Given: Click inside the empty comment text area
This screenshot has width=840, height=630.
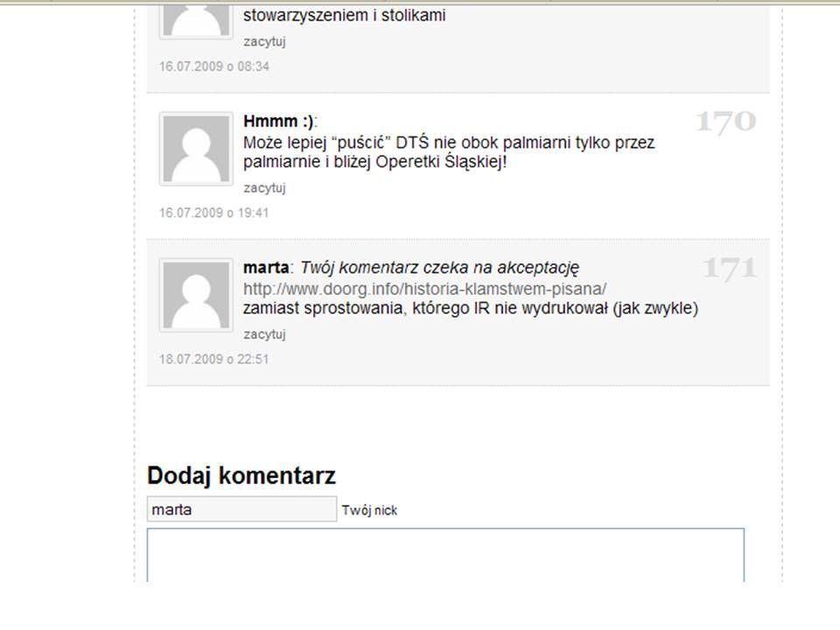Looking at the screenshot, I should (445, 555).
